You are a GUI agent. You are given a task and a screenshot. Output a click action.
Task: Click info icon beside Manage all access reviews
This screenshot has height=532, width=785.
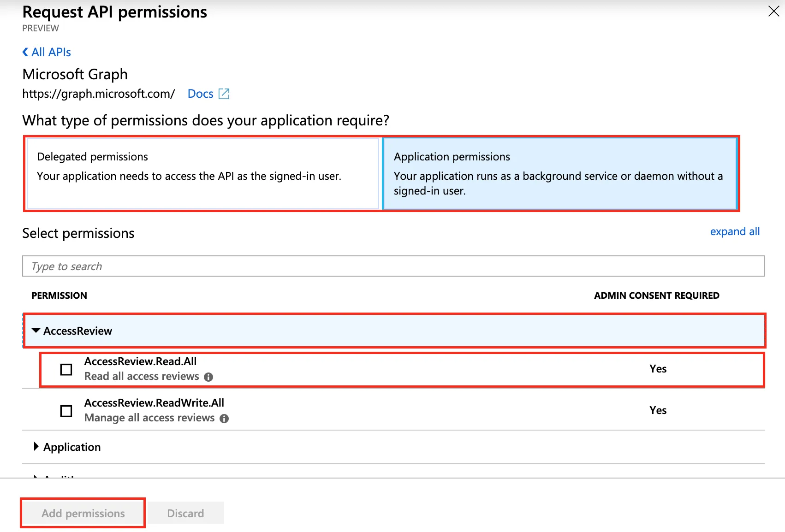coord(225,418)
